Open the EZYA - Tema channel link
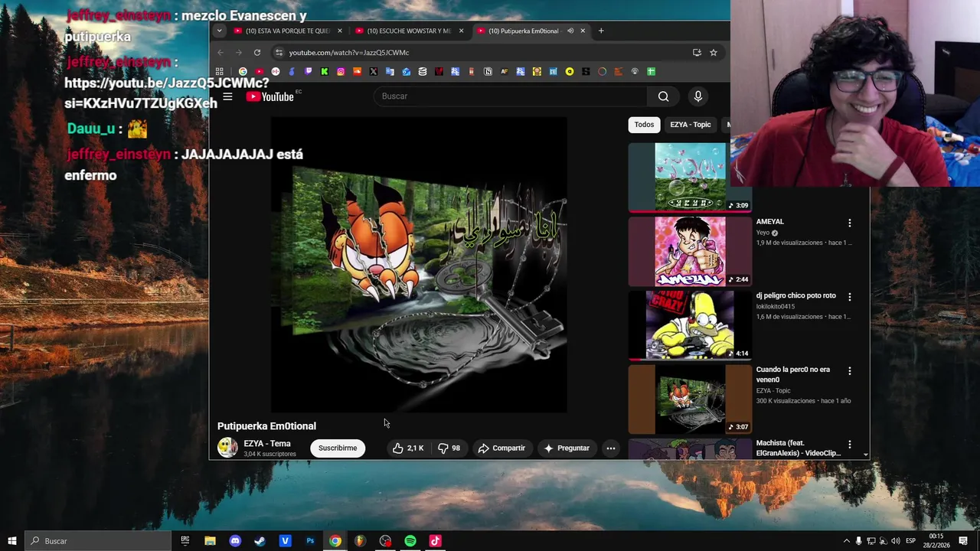Screen dimensions: 980x551 click(267, 444)
